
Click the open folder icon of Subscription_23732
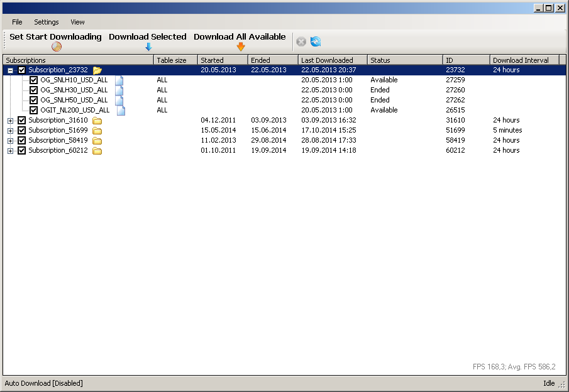[97, 70]
